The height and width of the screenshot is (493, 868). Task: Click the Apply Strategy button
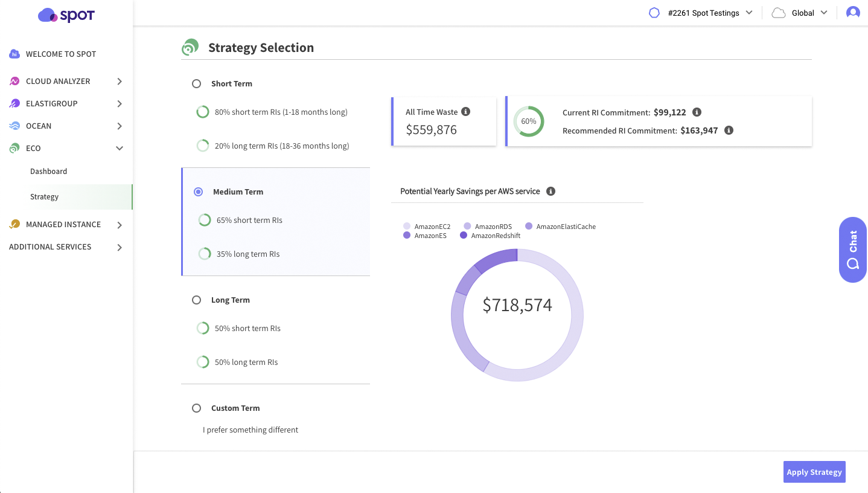click(x=814, y=472)
